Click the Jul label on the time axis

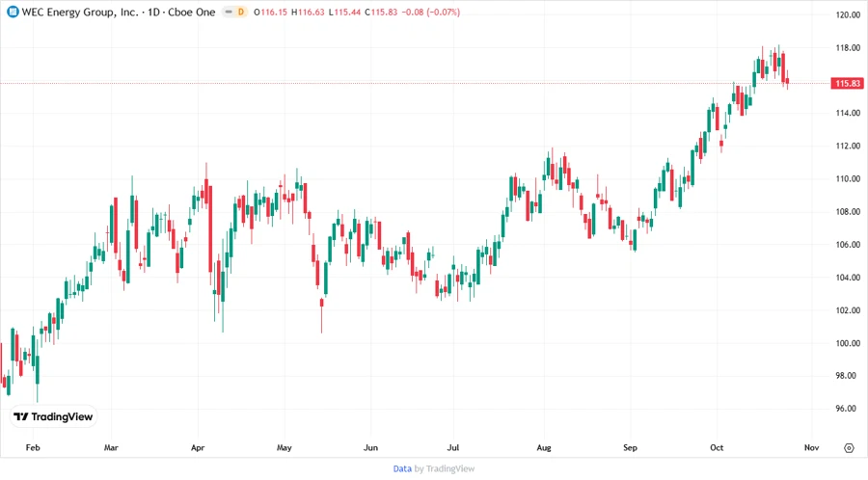(453, 447)
